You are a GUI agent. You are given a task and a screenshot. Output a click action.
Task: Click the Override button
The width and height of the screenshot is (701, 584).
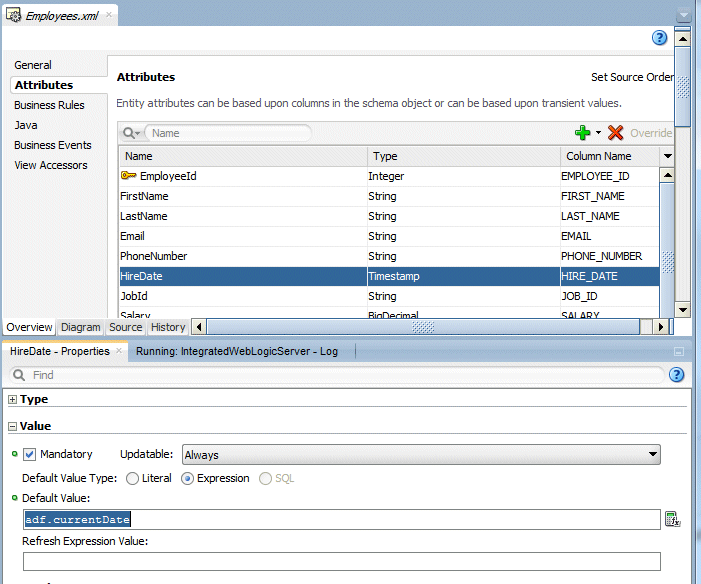pyautogui.click(x=651, y=133)
